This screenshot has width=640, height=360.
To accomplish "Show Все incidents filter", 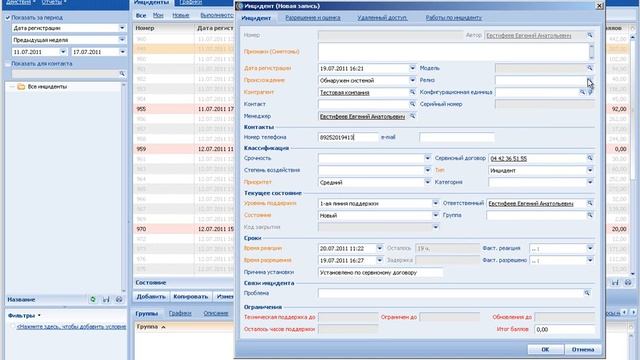I will coord(141,16).
